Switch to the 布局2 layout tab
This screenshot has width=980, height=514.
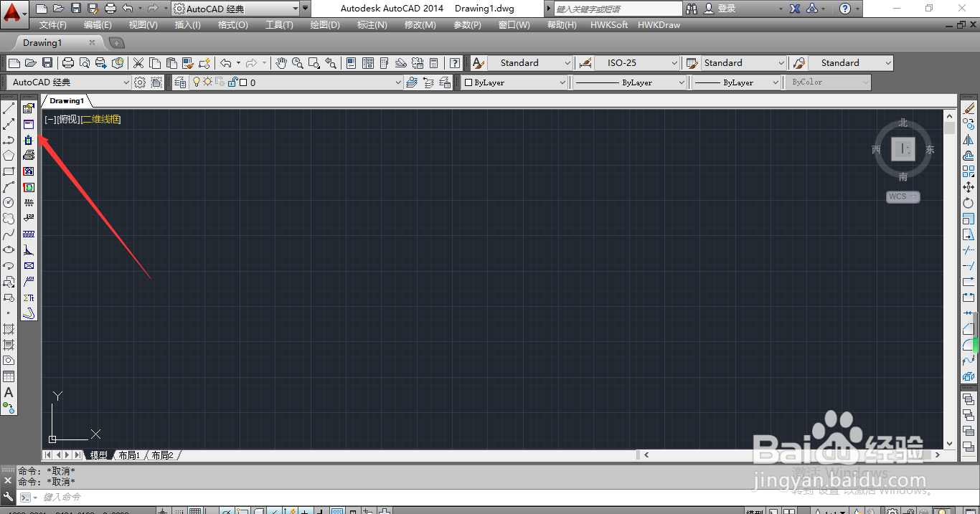pyautogui.click(x=163, y=455)
